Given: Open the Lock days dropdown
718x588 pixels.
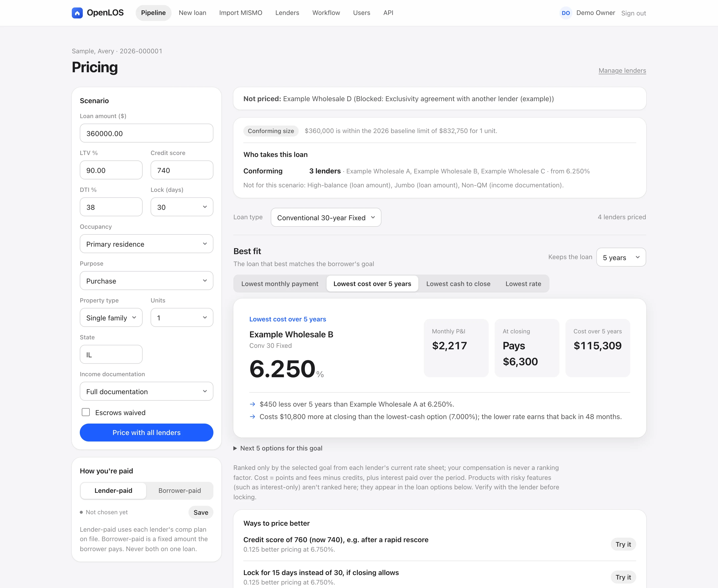Looking at the screenshot, I should click(181, 207).
